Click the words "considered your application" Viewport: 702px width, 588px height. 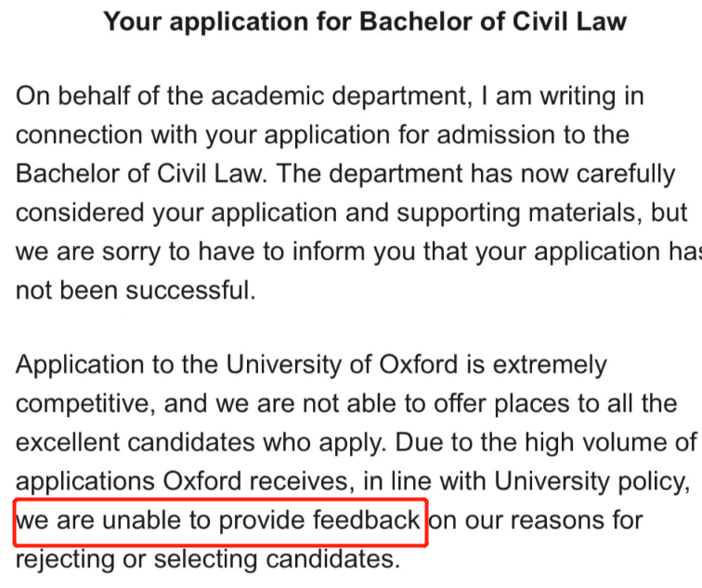pos(176,213)
